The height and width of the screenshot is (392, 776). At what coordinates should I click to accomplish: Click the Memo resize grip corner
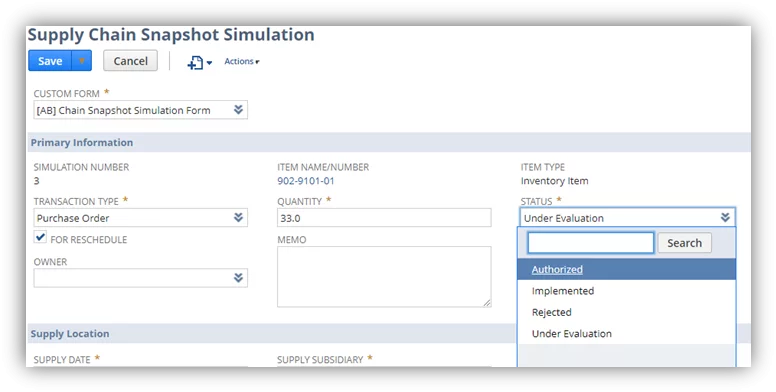pos(487,303)
